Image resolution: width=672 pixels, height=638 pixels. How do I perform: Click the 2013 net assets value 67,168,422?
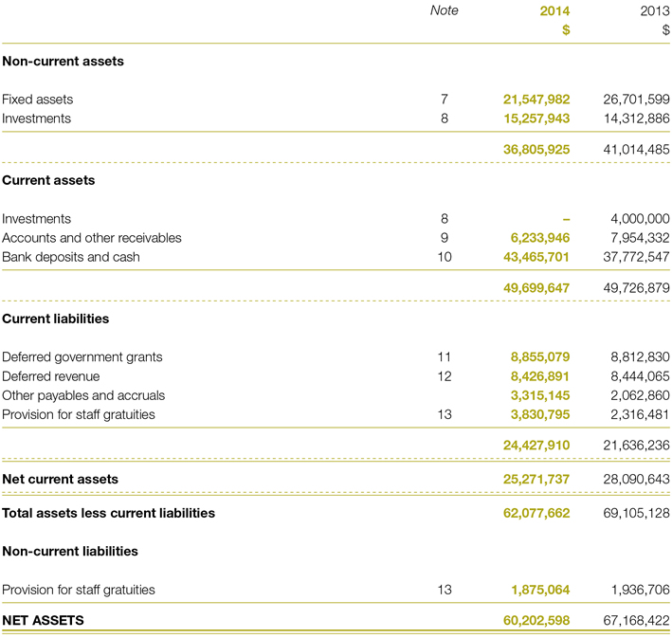click(637, 621)
